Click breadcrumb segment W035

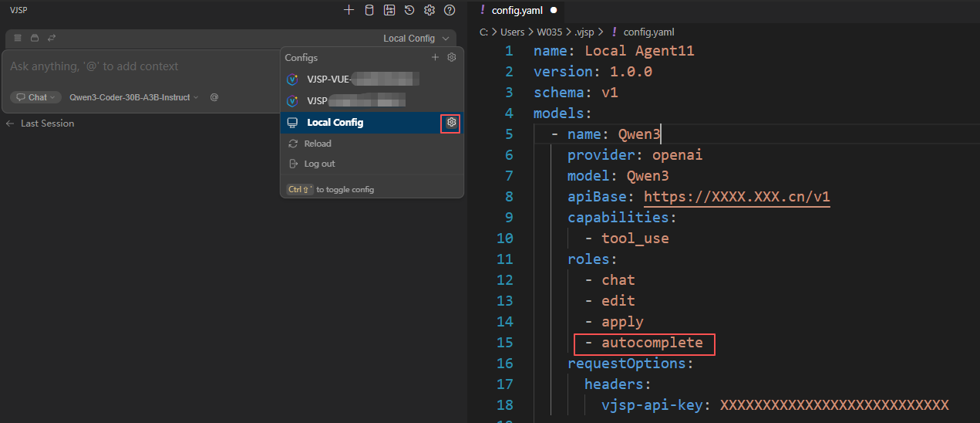(x=550, y=32)
